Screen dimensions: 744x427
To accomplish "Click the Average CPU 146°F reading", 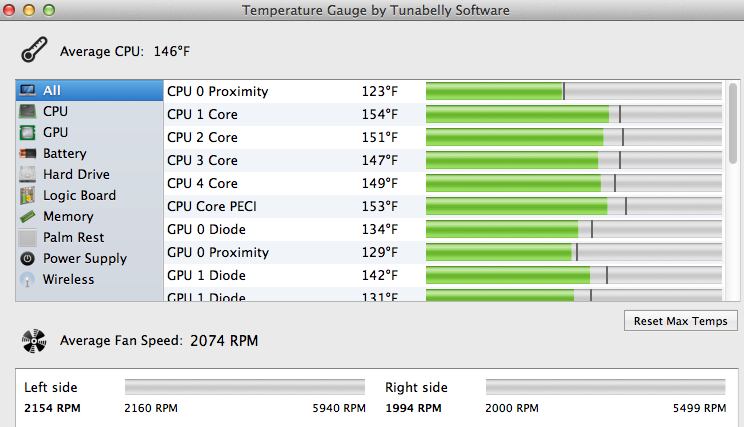I will click(171, 51).
